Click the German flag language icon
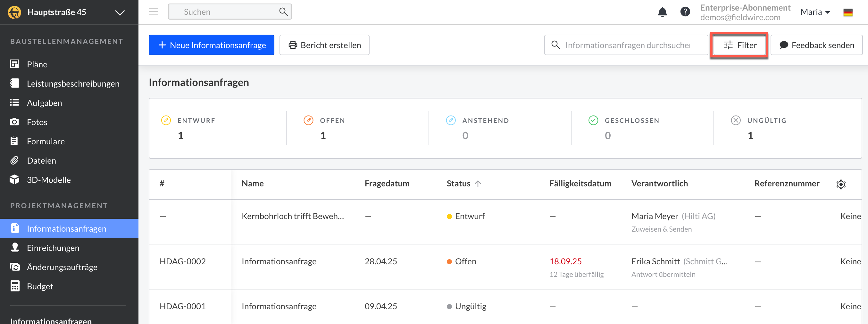 pos(848,13)
